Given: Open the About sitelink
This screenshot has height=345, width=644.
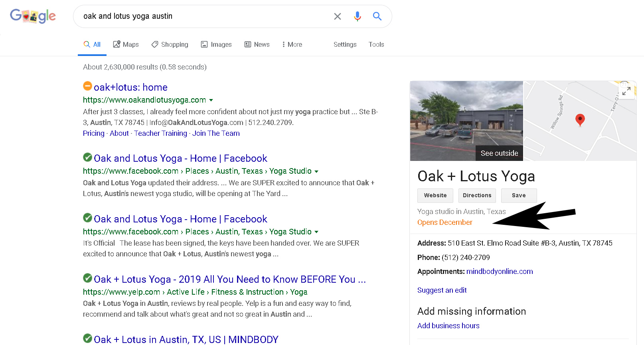Looking at the screenshot, I should (x=119, y=133).
